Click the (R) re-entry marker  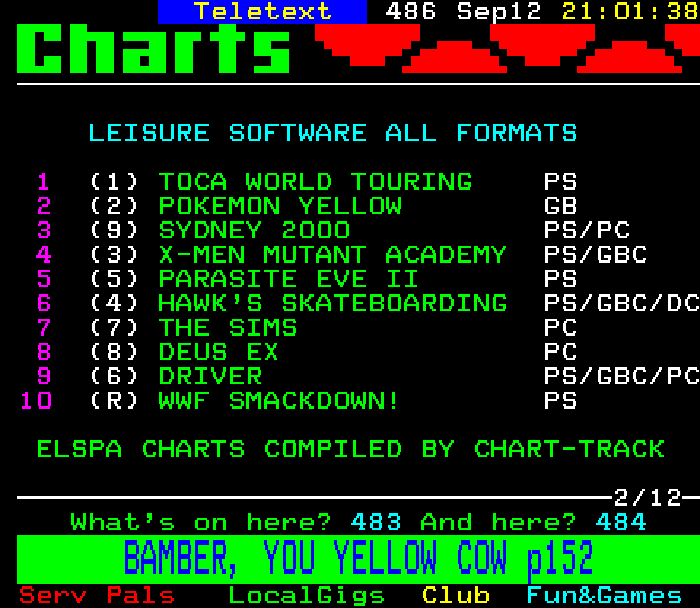point(114,401)
